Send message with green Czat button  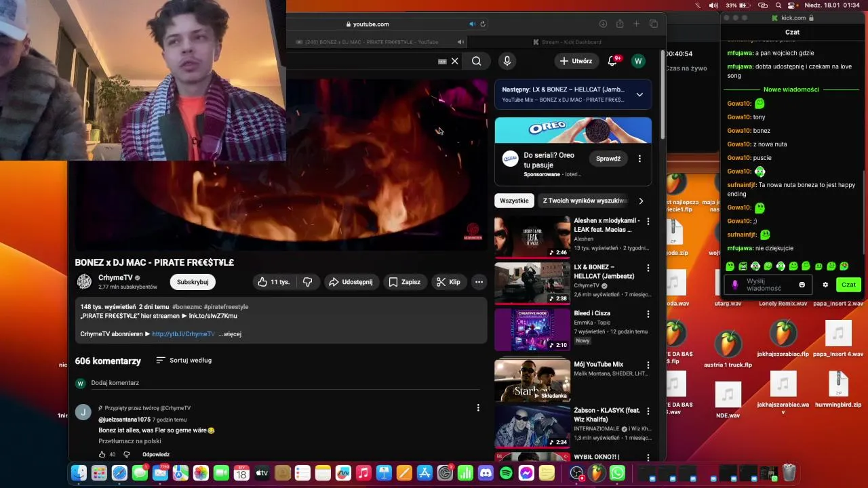[x=848, y=285]
